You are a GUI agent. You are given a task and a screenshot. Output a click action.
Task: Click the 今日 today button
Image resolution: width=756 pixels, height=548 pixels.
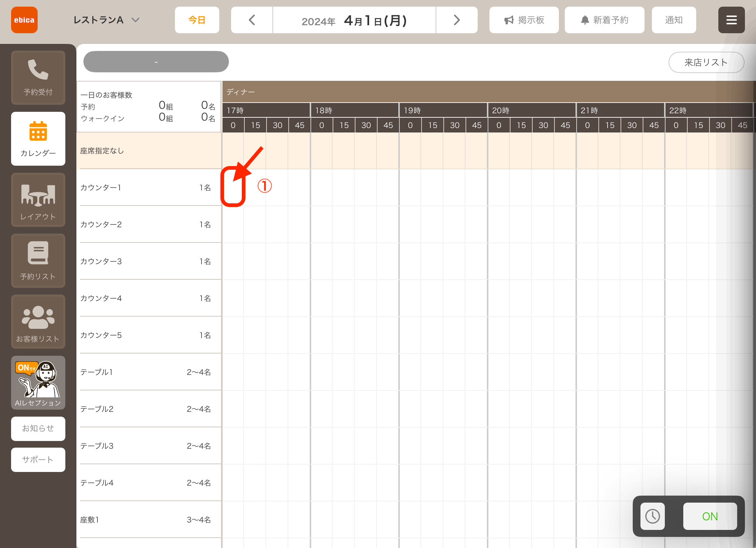tap(197, 20)
